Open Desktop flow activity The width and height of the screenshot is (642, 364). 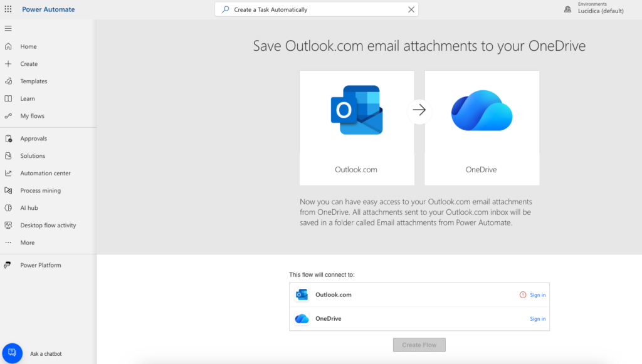48,226
